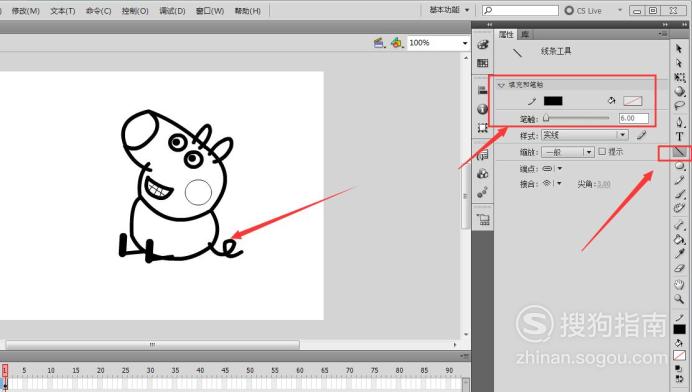Screen dimensions: 692x392
Task: Click the edit stroke style pencil icon
Action: pyautogui.click(x=641, y=135)
